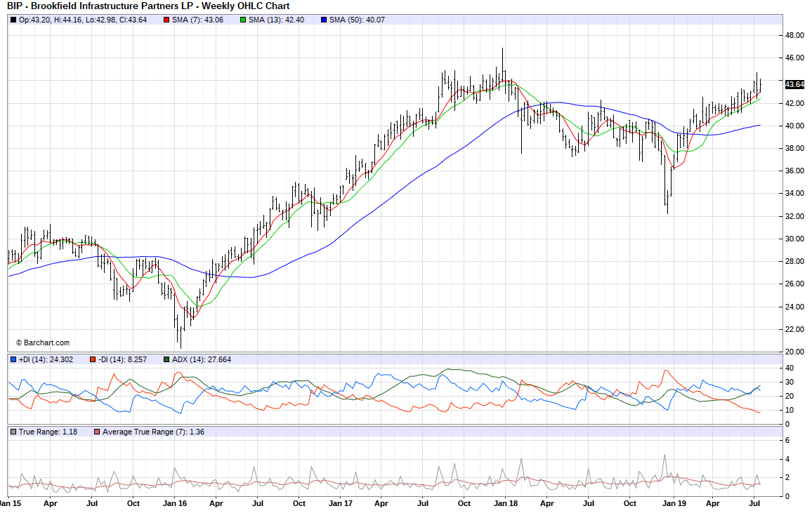Click the 32.00 price axis label
Image resolution: width=812 pixels, height=525 pixels.
(x=795, y=216)
